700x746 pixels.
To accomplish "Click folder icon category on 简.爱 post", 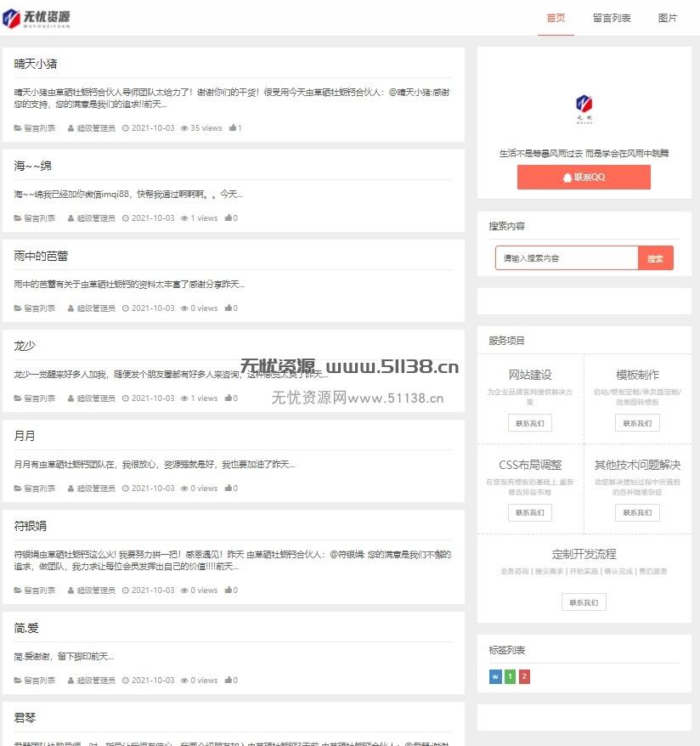I will click(x=18, y=681).
